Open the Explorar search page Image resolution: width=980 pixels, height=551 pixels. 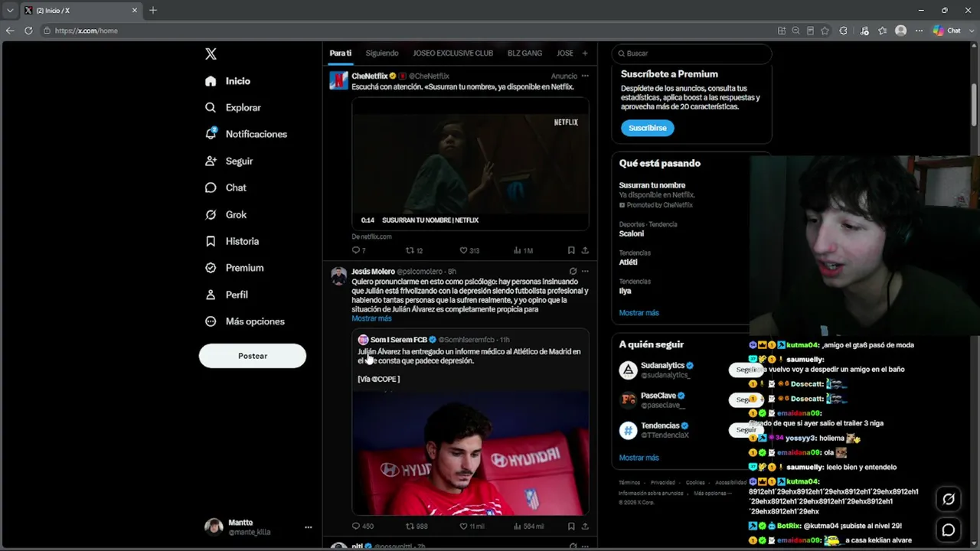pos(234,108)
